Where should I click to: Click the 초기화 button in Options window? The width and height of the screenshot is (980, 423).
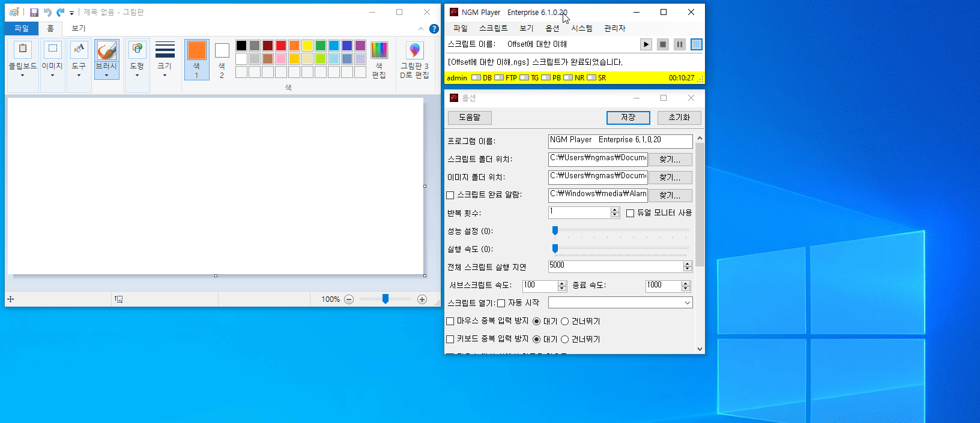click(x=679, y=118)
